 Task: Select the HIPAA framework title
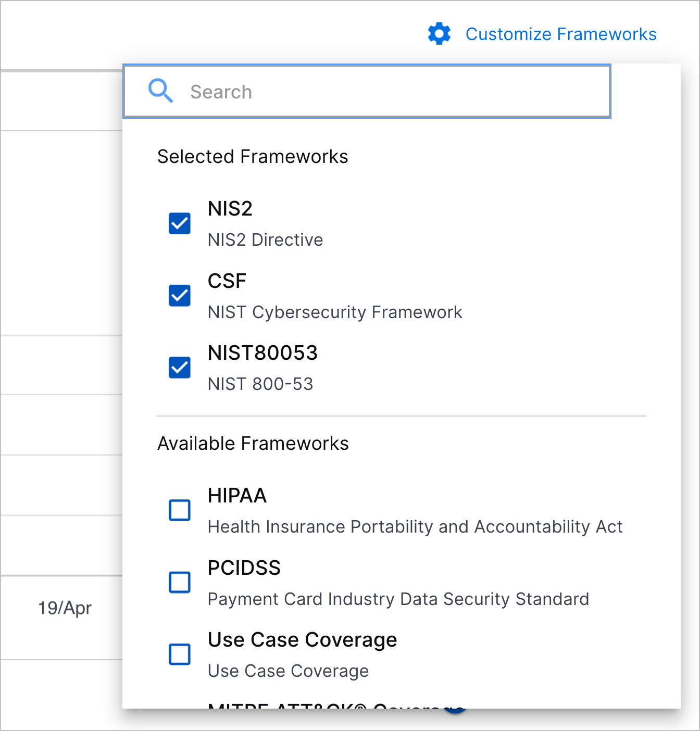pyautogui.click(x=237, y=496)
